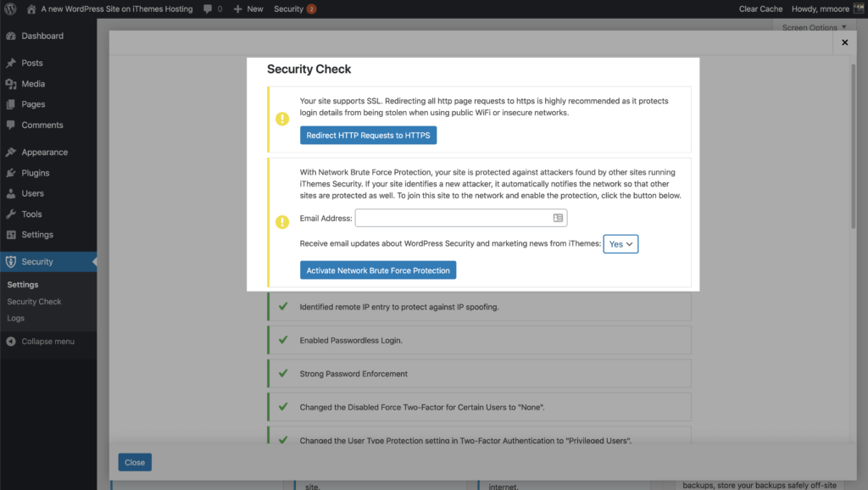The width and height of the screenshot is (868, 490).
Task: Open the Dashboard menu item
Action: point(48,36)
